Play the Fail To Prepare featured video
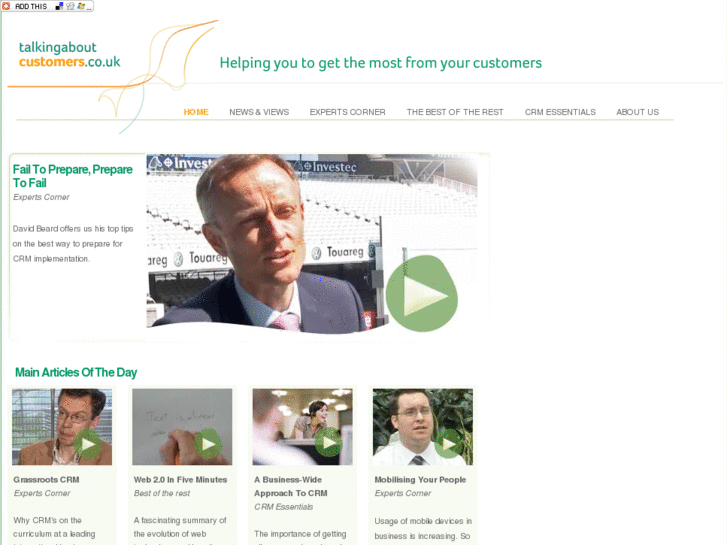This screenshot has width=727, height=545. click(x=421, y=294)
